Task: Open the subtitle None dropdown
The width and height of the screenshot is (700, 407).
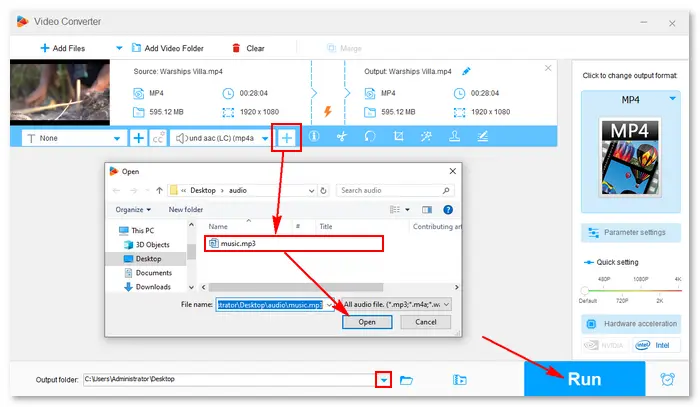Action: [x=73, y=138]
